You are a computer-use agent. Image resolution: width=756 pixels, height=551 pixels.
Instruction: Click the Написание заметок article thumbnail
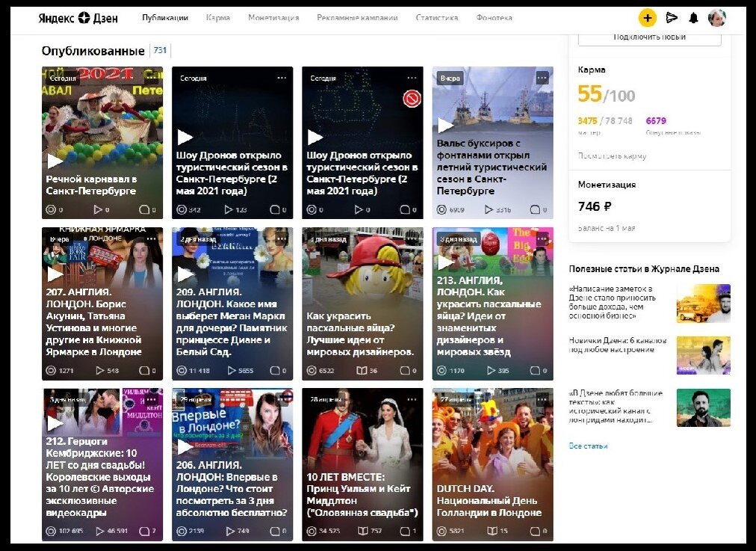[704, 304]
